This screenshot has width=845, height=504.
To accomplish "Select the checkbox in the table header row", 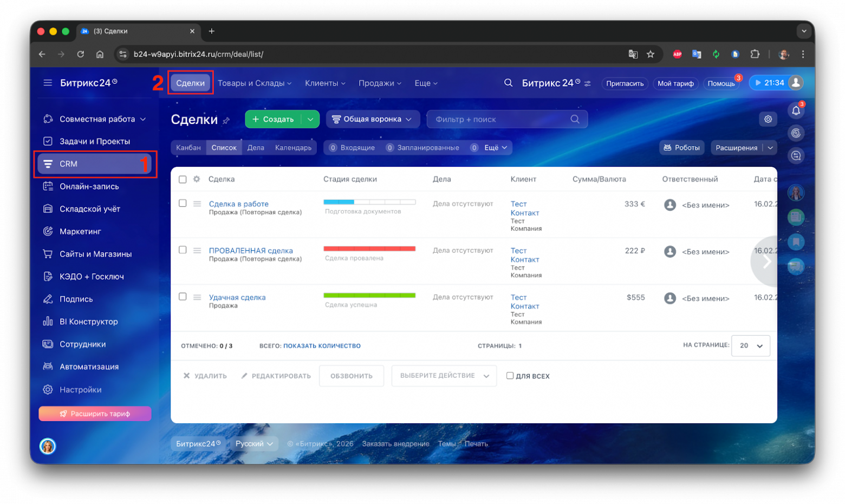I will [183, 179].
